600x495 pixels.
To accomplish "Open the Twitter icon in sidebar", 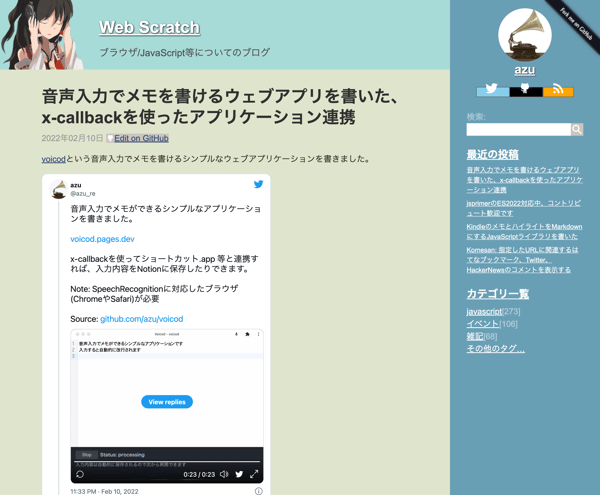I will 492,90.
